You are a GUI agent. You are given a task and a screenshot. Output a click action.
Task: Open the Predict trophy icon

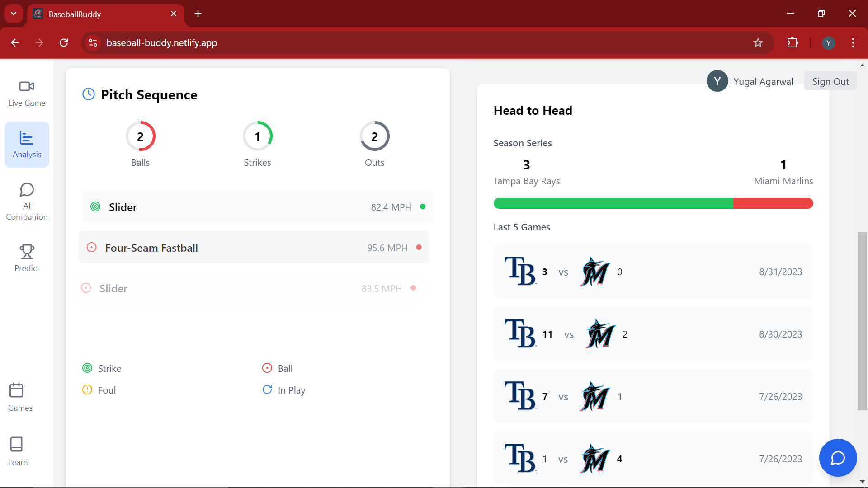27,252
